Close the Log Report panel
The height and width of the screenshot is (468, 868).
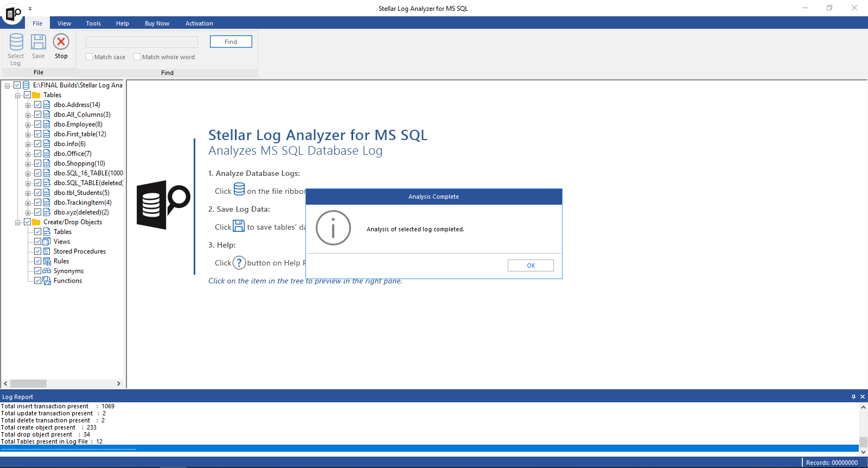click(863, 397)
